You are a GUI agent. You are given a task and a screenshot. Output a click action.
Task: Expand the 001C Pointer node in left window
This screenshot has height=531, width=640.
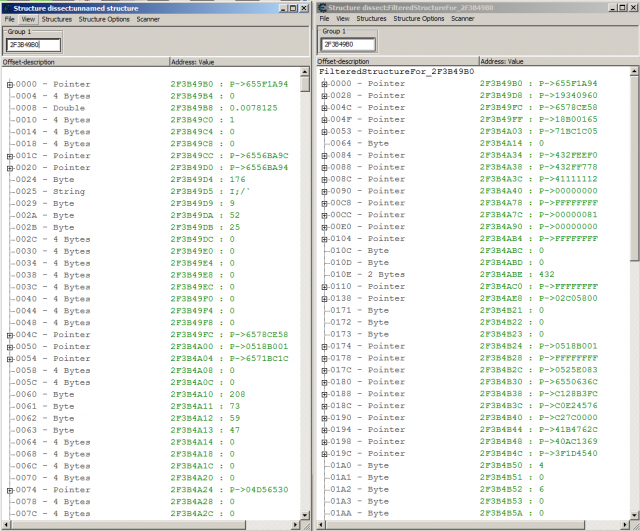pyautogui.click(x=9, y=156)
